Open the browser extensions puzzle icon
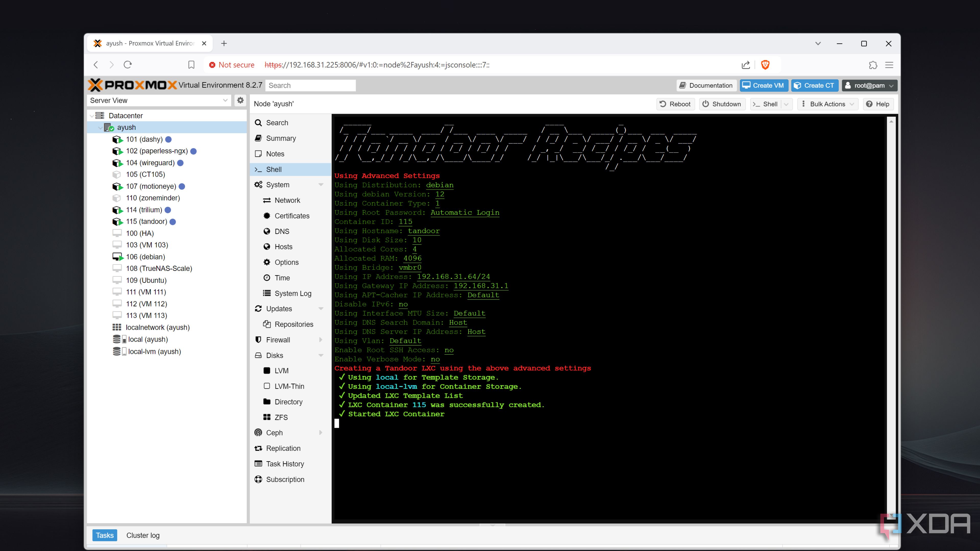The width and height of the screenshot is (980, 551). (873, 65)
